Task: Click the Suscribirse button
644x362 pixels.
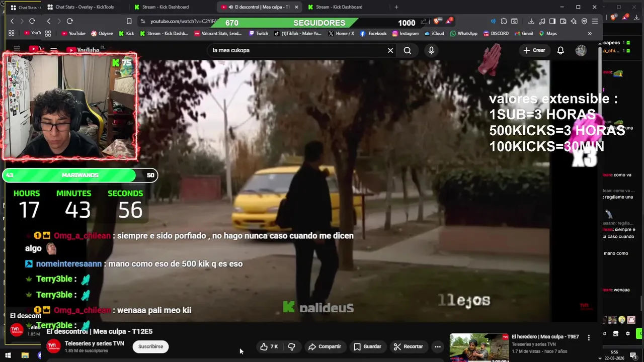Action: pyautogui.click(x=150, y=346)
